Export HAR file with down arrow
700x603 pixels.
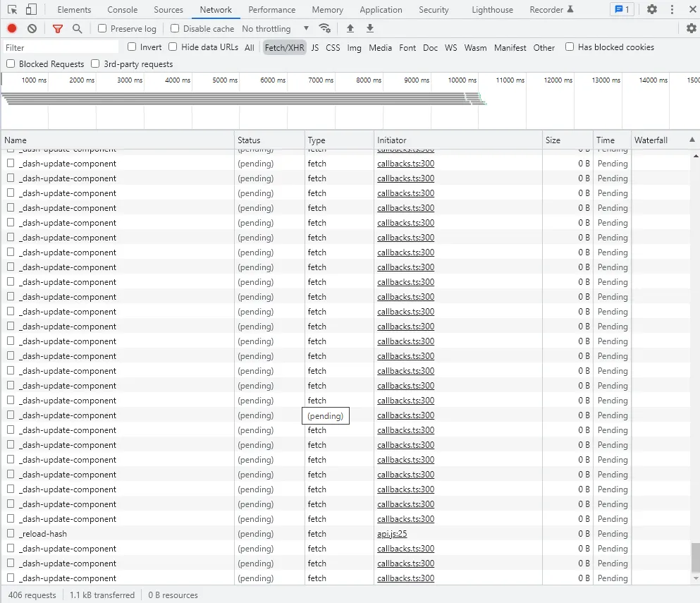click(x=370, y=29)
